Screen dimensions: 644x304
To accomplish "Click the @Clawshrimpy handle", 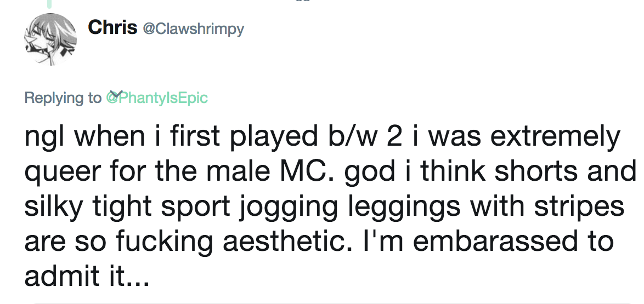I will 193,29.
